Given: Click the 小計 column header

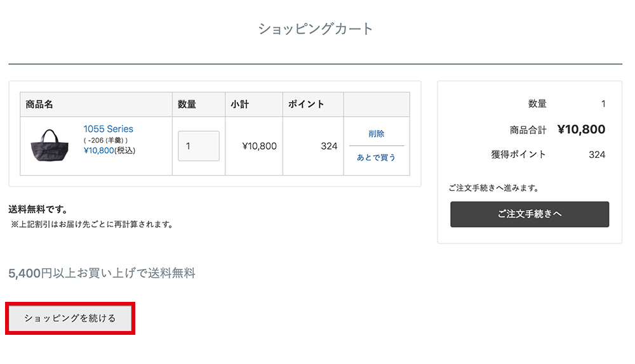Looking at the screenshot, I should (239, 104).
